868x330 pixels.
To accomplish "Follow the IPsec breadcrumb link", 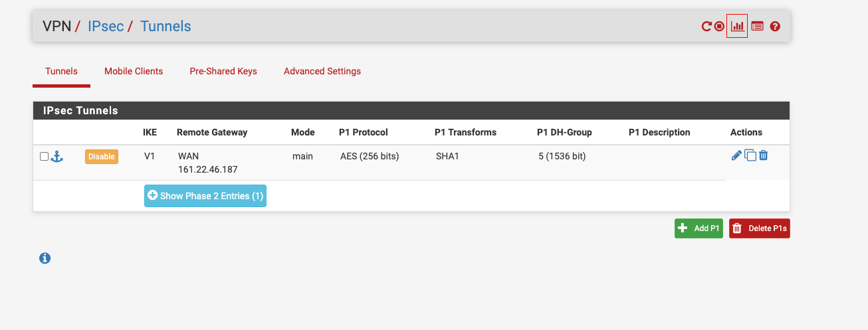I will (106, 27).
